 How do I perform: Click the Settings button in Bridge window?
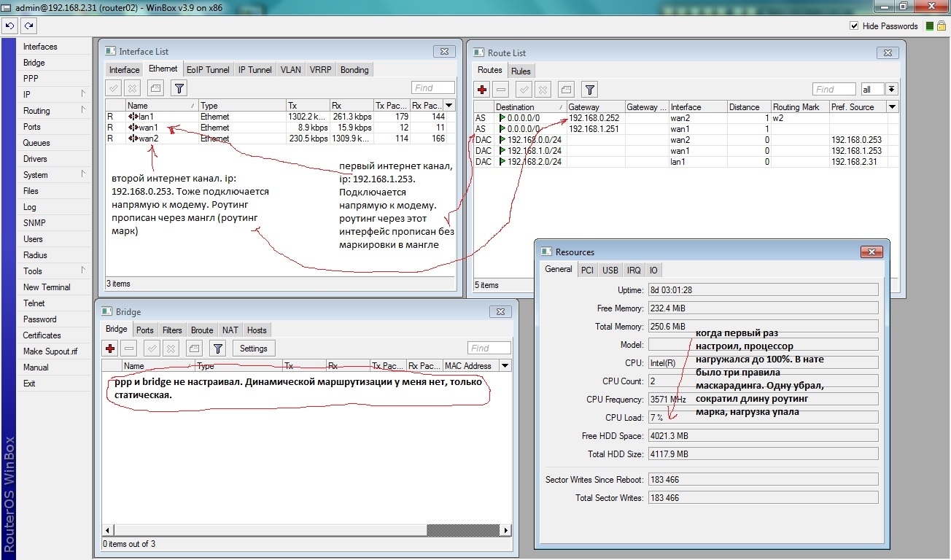(x=254, y=349)
